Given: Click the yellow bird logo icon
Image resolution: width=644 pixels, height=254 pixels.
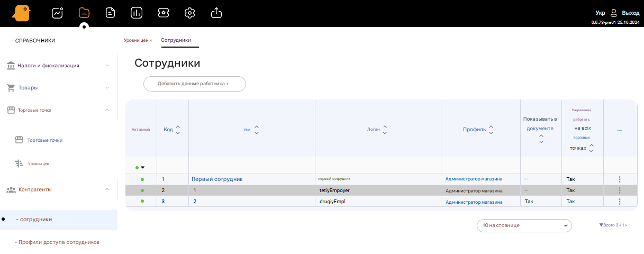Looking at the screenshot, I should point(22,13).
